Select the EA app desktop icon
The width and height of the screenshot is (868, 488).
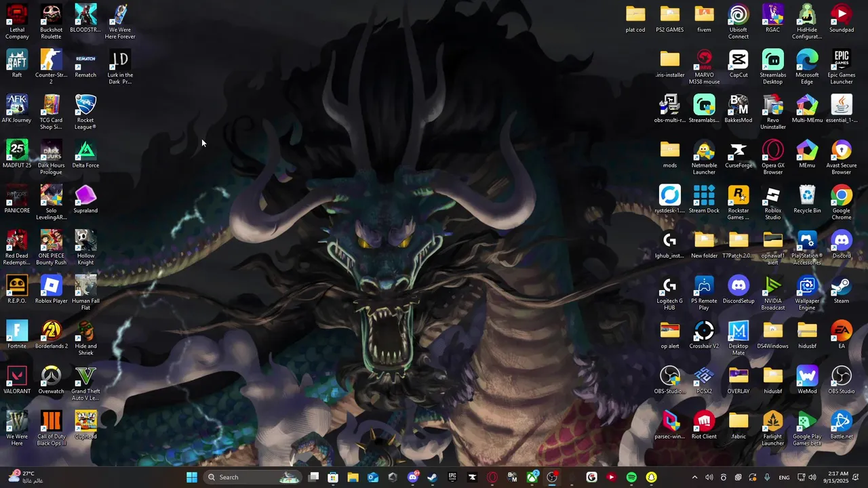842,335
